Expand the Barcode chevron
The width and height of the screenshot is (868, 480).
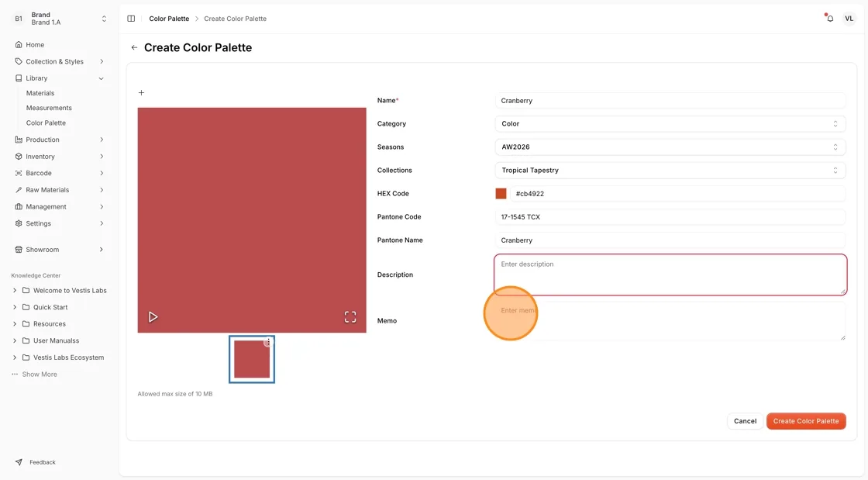pyautogui.click(x=102, y=173)
